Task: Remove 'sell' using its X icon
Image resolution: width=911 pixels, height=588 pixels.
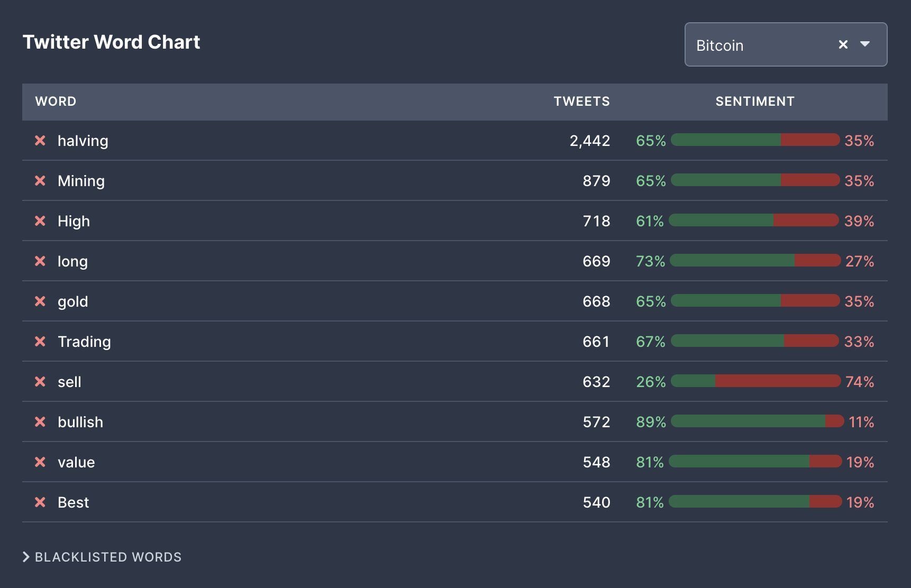Action: coord(40,382)
